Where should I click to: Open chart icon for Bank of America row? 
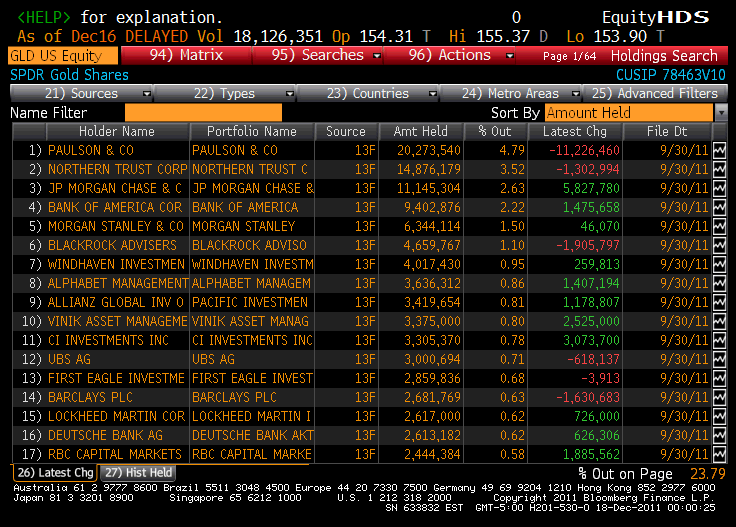pos(720,207)
